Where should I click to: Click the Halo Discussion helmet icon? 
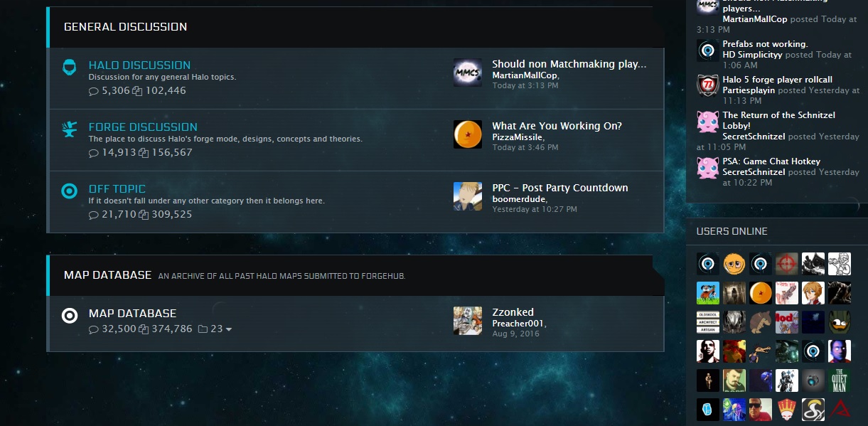(70, 68)
